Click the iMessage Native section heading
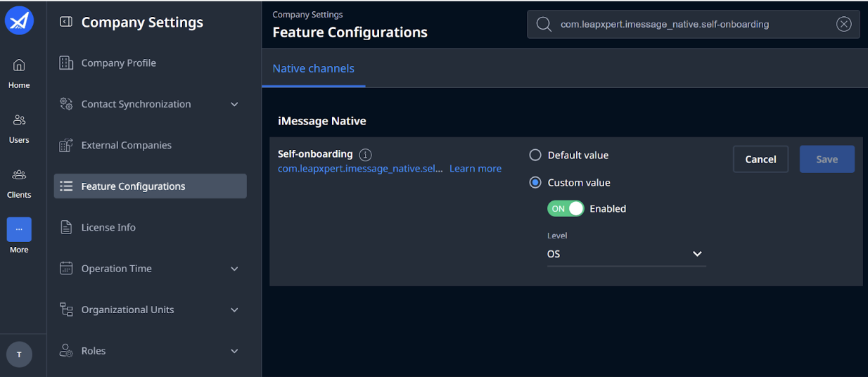 point(322,121)
